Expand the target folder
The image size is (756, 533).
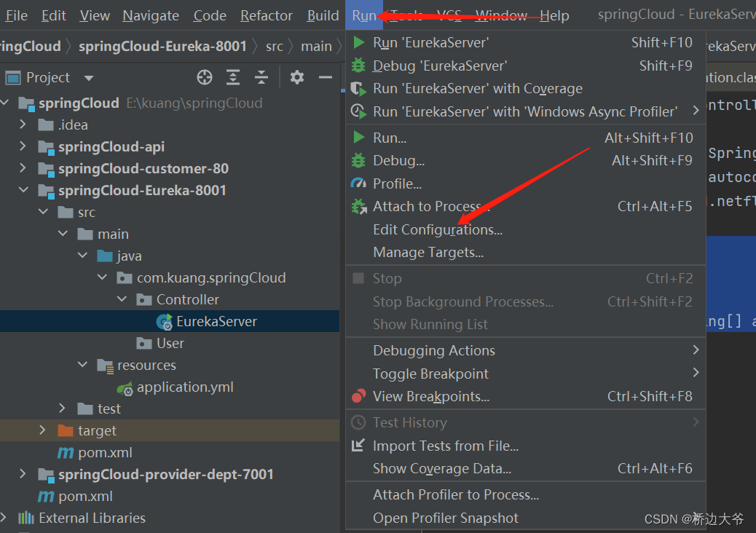[42, 430]
